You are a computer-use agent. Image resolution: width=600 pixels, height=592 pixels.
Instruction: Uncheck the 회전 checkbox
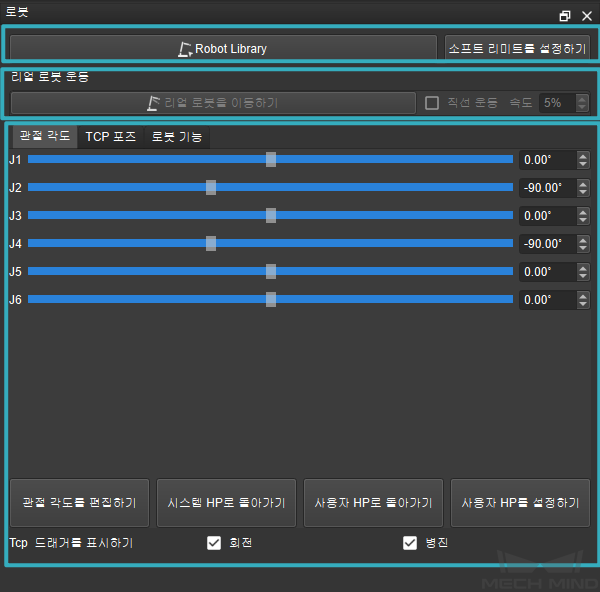(x=214, y=543)
